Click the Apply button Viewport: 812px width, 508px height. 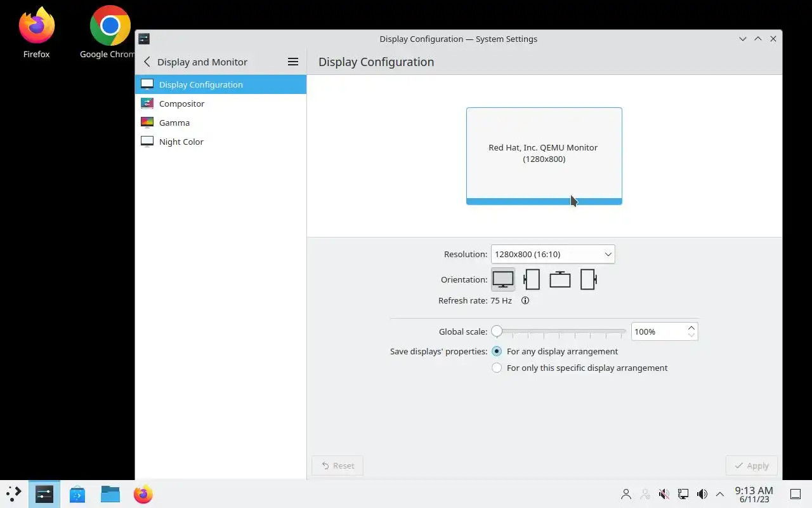point(752,465)
